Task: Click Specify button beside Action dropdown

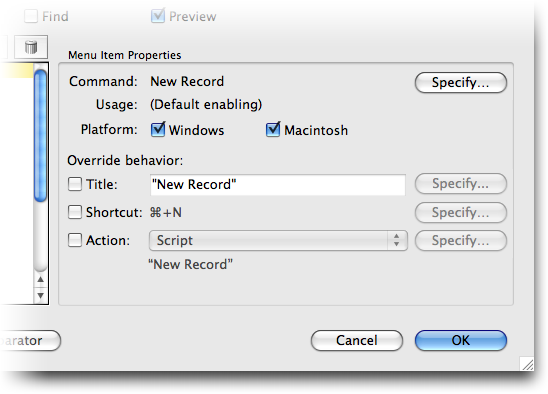Action: tap(461, 241)
